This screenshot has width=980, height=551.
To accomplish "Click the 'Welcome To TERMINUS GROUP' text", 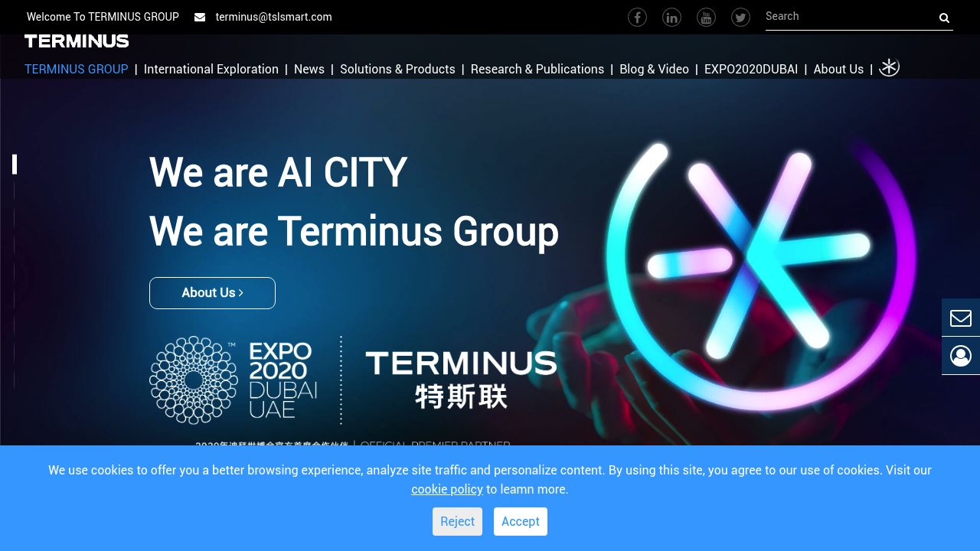I will coord(103,17).
